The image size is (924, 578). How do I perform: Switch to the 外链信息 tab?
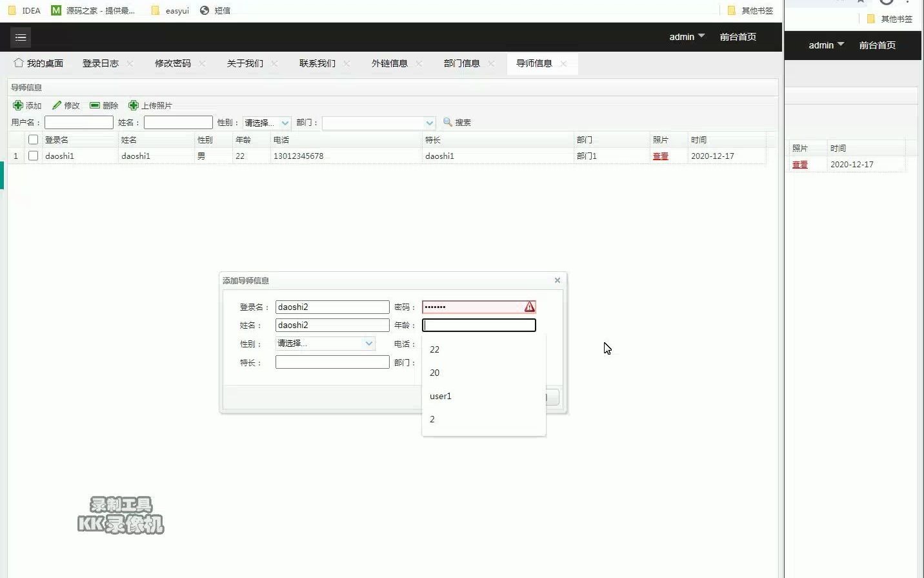[x=390, y=63]
